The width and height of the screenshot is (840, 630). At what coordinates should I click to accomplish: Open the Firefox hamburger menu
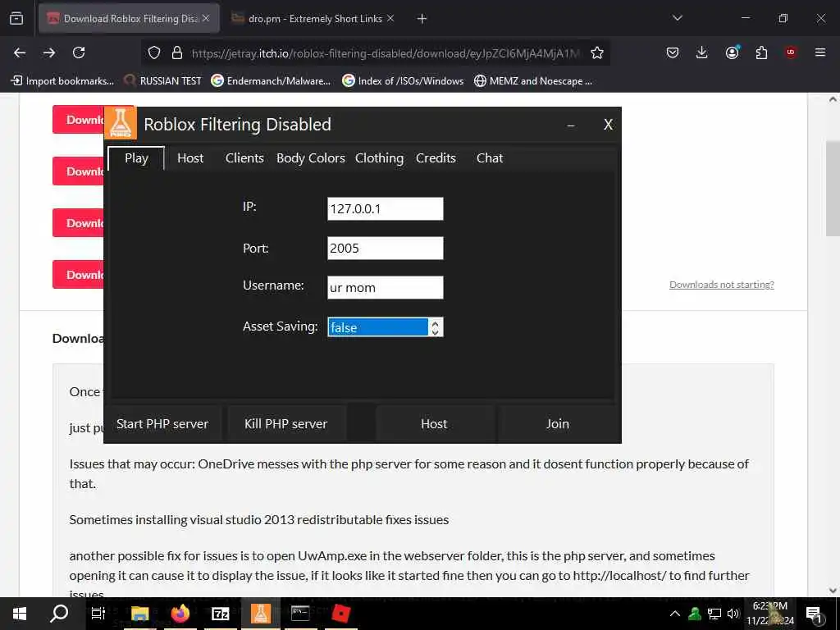coord(820,52)
